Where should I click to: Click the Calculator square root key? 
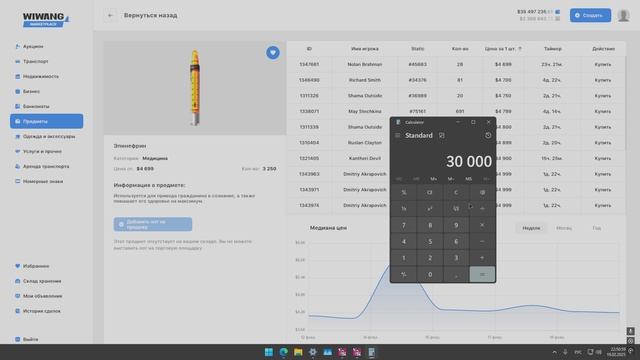456,209
